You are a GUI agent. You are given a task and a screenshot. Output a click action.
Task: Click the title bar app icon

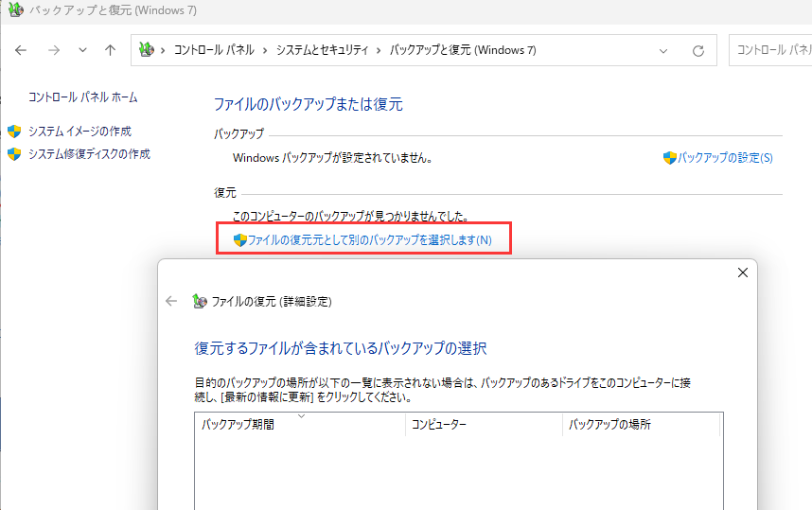pyautogui.click(x=16, y=9)
